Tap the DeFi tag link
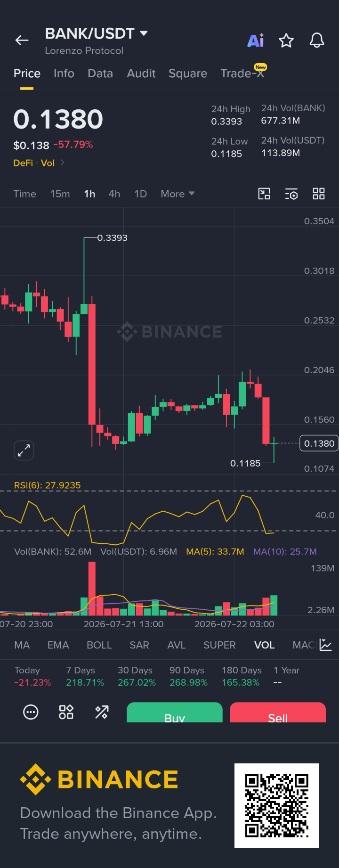339x868 pixels. pyautogui.click(x=23, y=163)
